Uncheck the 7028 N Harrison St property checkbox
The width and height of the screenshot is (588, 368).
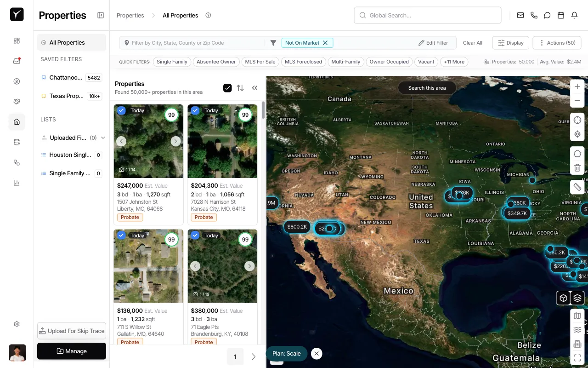(x=195, y=110)
